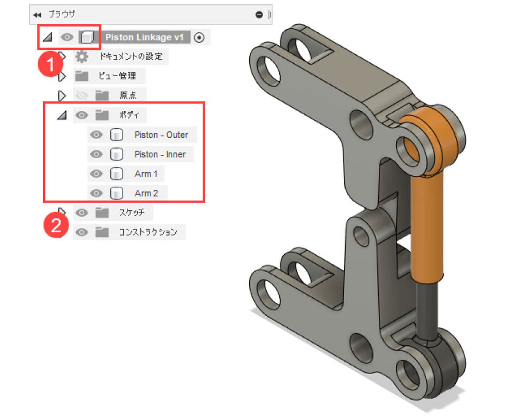The image size is (523, 420).
Task: Click the ビュー管理 folder icon
Action: pos(82,76)
